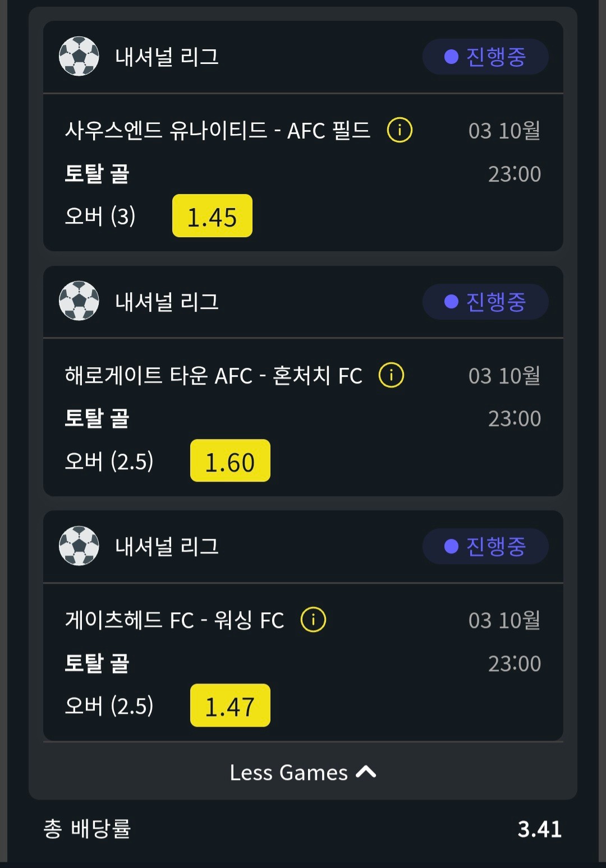Click total odds value 3.41
Viewport: 606px width, 868px height.
point(540,829)
